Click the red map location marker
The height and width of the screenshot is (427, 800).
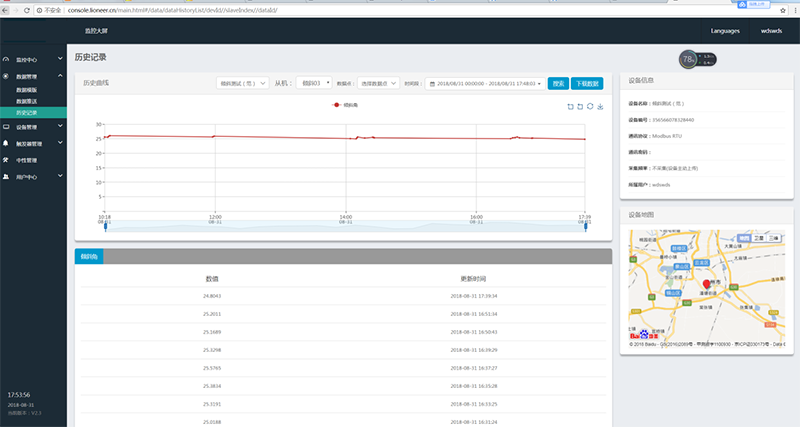(x=707, y=285)
